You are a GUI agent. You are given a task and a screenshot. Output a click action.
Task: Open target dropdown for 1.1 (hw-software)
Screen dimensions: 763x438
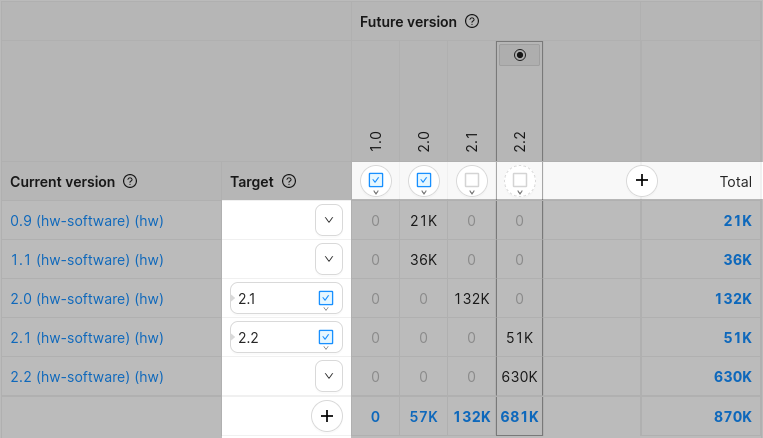[x=328, y=259]
